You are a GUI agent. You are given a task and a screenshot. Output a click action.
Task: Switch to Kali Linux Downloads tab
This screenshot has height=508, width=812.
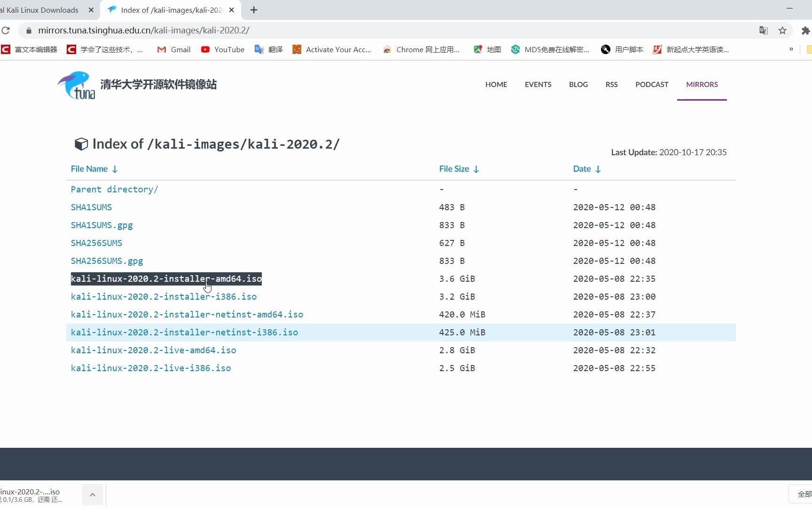pyautogui.click(x=39, y=10)
